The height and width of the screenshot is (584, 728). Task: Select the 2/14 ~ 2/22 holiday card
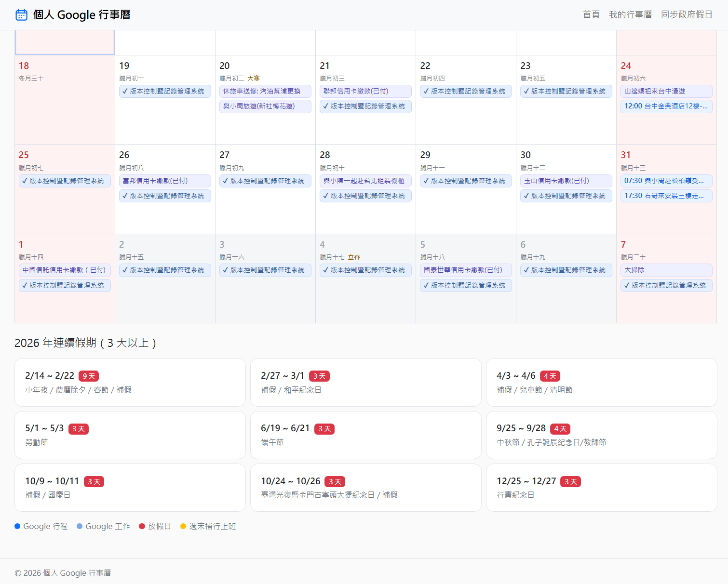(130, 382)
